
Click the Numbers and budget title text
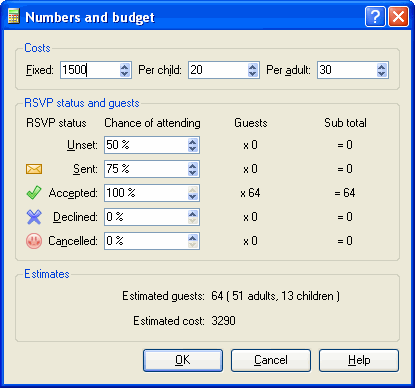click(90, 17)
